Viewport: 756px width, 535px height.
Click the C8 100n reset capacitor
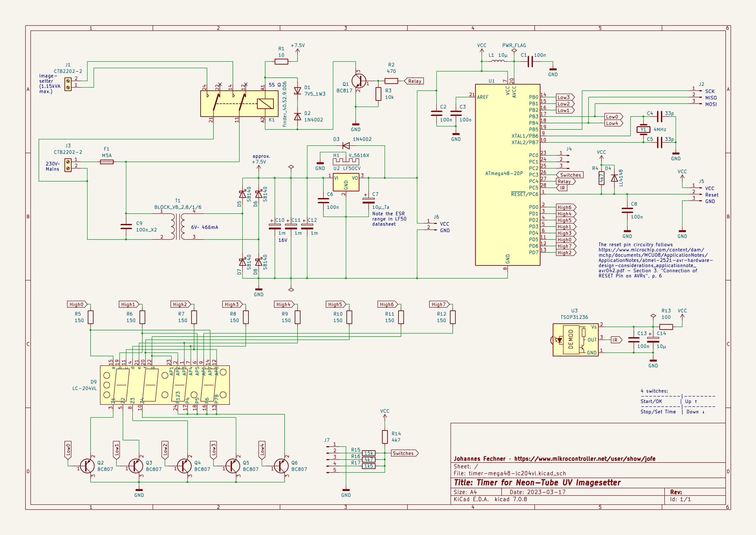pyautogui.click(x=627, y=210)
